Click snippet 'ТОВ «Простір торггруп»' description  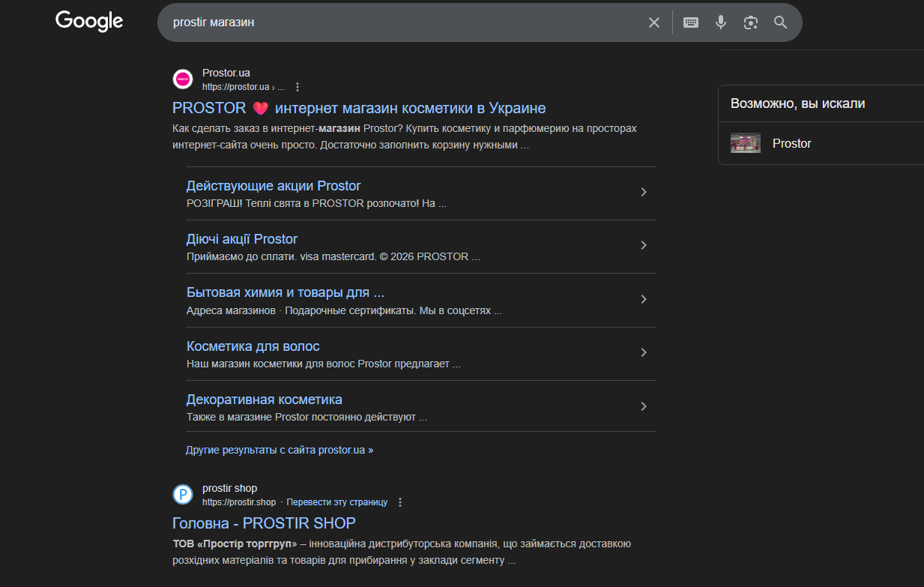tap(402, 552)
